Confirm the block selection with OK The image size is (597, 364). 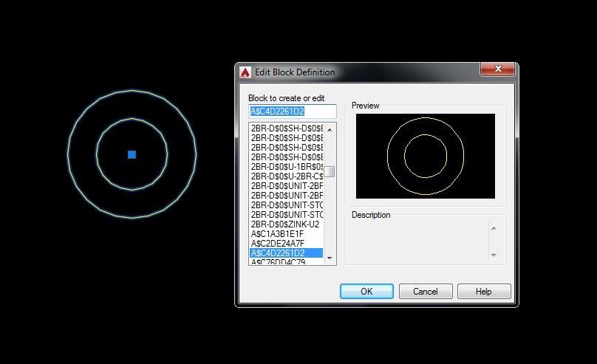pos(366,292)
